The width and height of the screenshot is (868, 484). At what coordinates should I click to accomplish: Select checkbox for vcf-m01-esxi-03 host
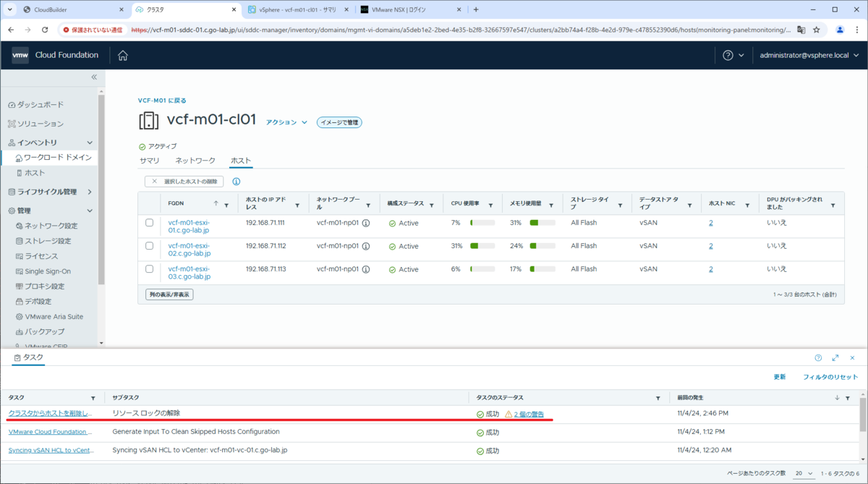click(150, 269)
